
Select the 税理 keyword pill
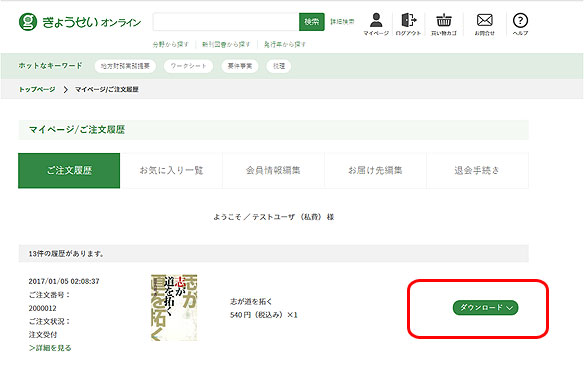click(x=279, y=66)
